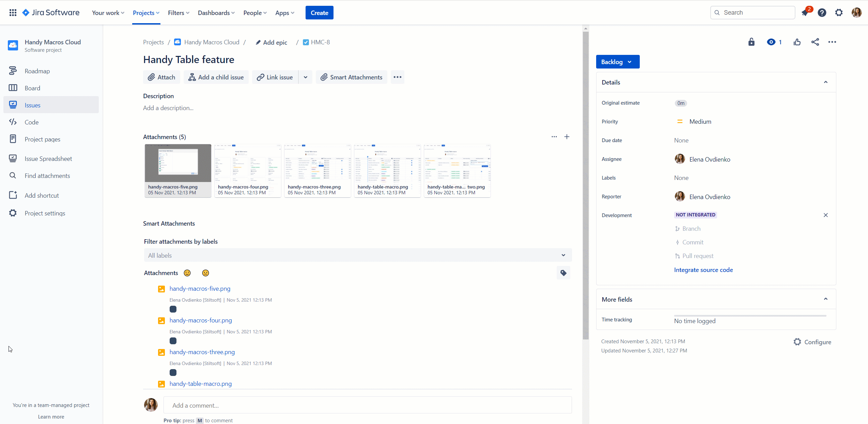This screenshot has width=868, height=424.
Task: Expand the People menu
Action: click(x=255, y=13)
